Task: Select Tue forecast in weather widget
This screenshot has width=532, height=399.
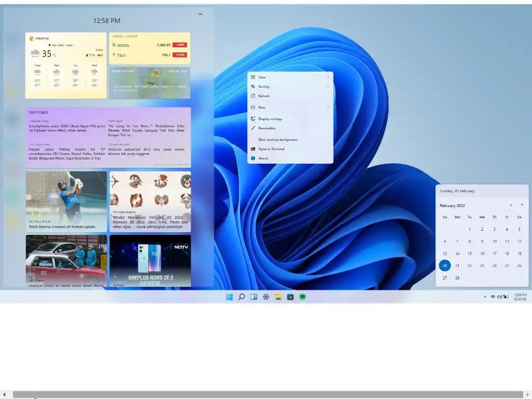Action: tap(75, 76)
